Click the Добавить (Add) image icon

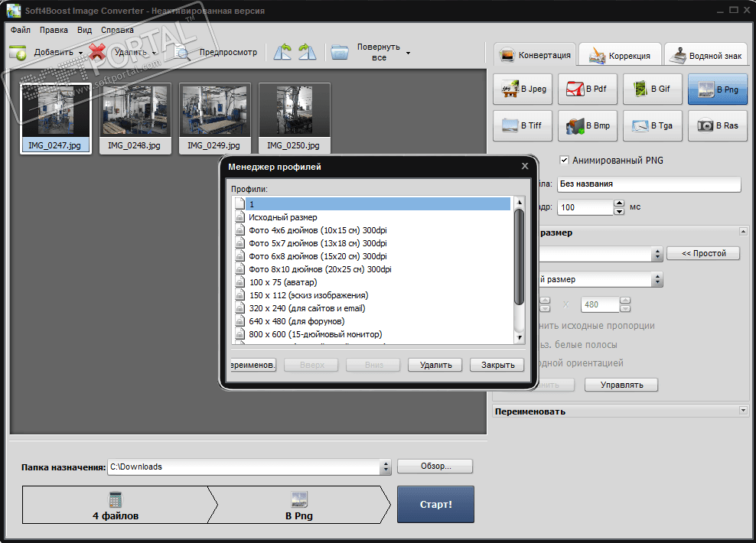click(18, 52)
